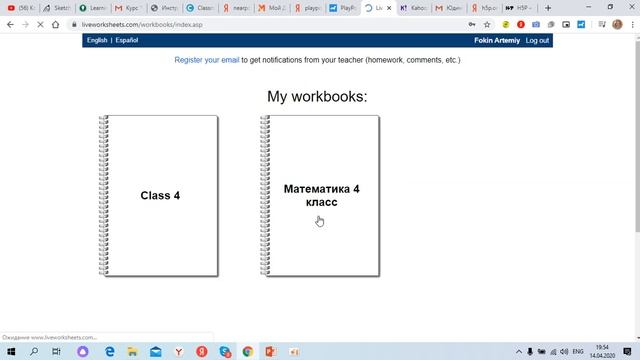Open Task View on taskbar
The width and height of the screenshot is (640, 360).
(56, 351)
